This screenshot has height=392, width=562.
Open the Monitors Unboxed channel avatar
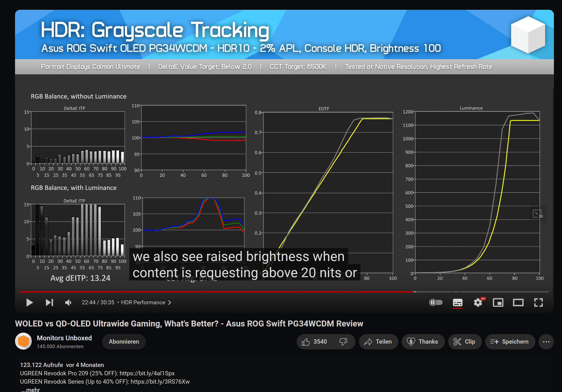pyautogui.click(x=24, y=341)
